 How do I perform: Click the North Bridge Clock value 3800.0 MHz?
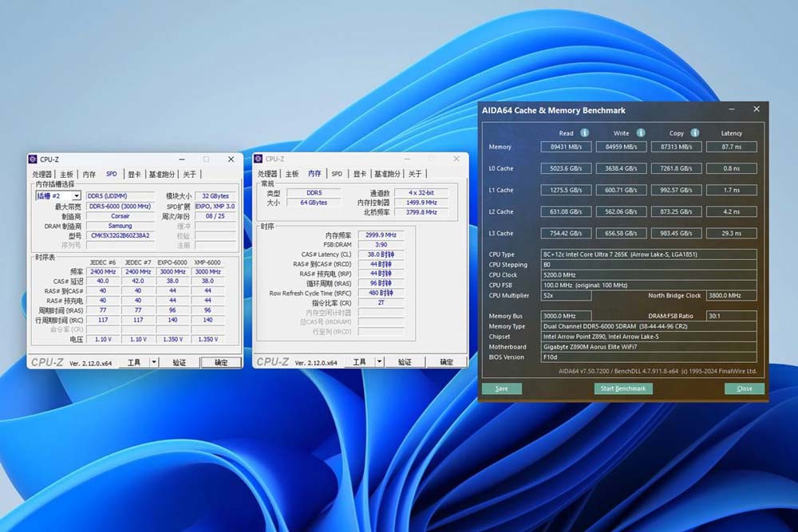pos(731,295)
